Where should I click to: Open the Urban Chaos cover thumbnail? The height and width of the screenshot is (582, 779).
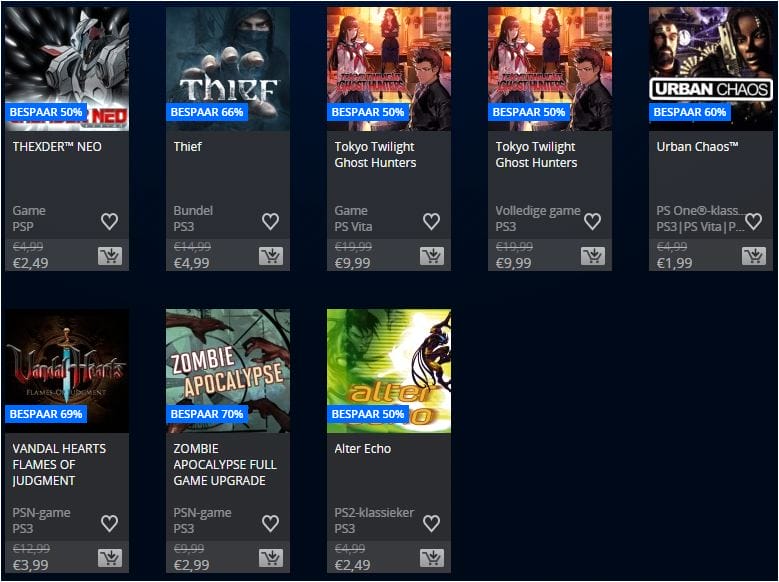point(711,69)
